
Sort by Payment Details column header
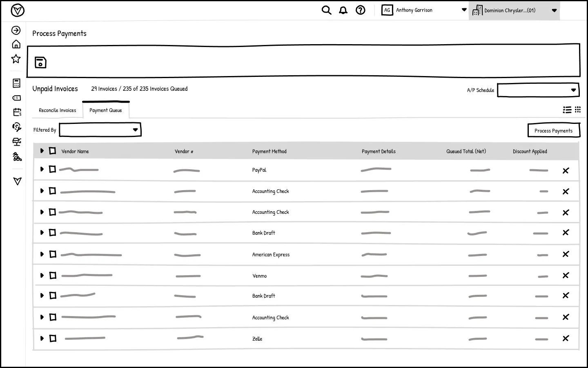coord(379,151)
